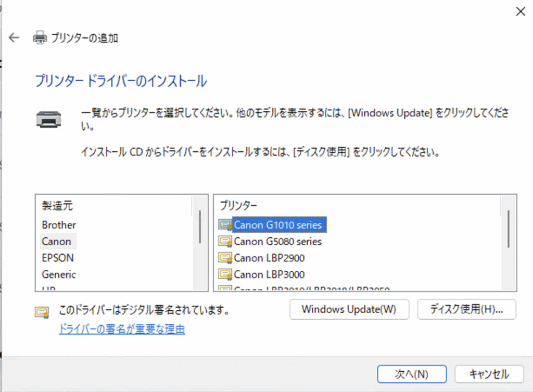This screenshot has height=392, width=533.
Task: Click the manufacturer list scrollbar
Action: point(200,227)
